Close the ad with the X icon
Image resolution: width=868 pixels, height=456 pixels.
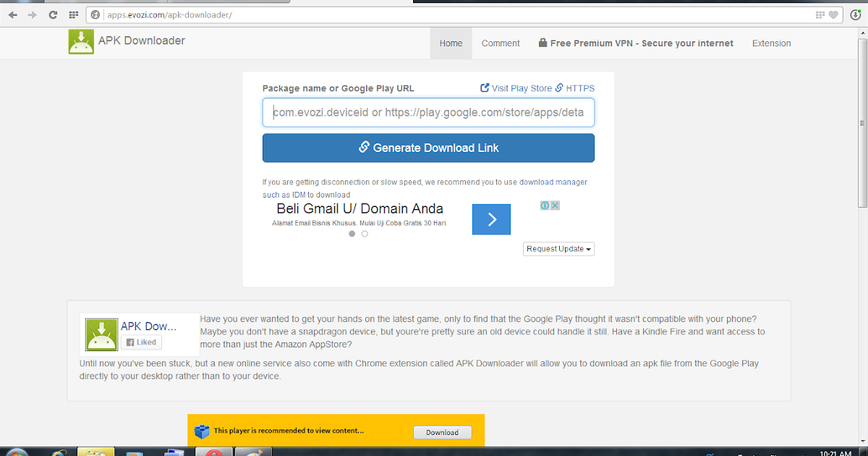[555, 206]
